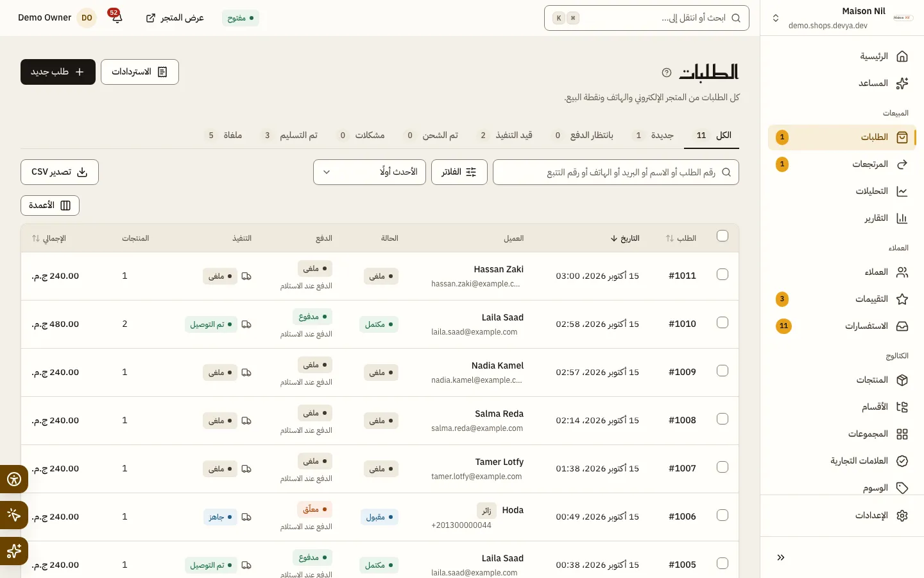The width and height of the screenshot is (924, 578).
Task: Select checkbox for order #1010
Action: coord(723,323)
